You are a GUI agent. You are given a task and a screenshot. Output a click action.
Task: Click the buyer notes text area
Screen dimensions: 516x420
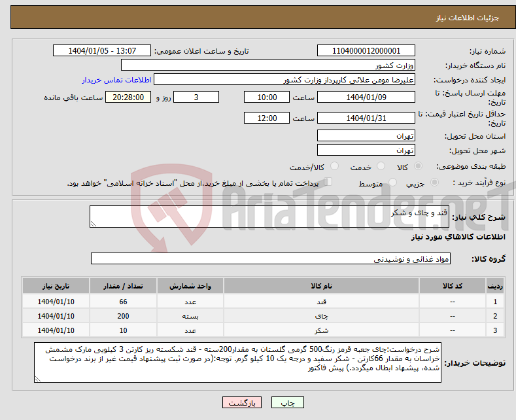click(x=237, y=362)
